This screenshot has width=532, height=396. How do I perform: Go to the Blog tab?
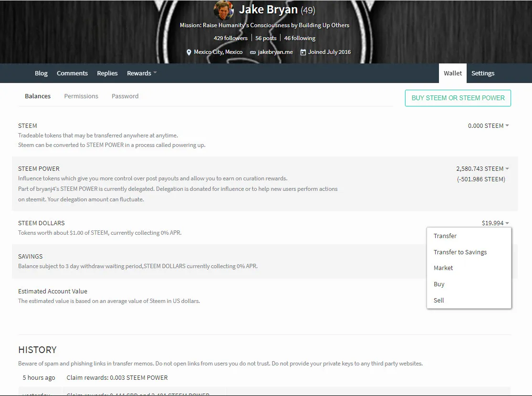point(41,73)
